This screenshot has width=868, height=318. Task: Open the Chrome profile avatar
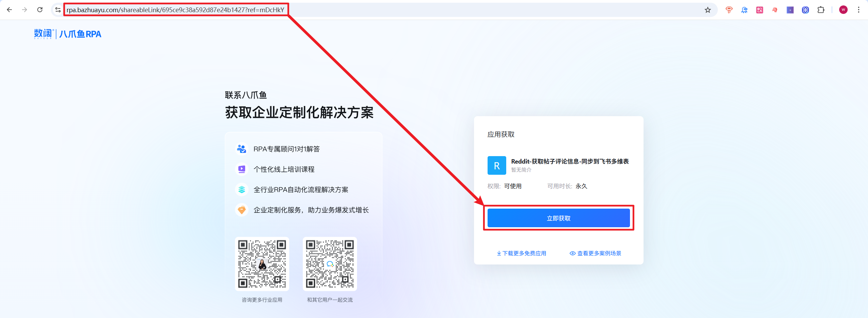[x=843, y=10]
